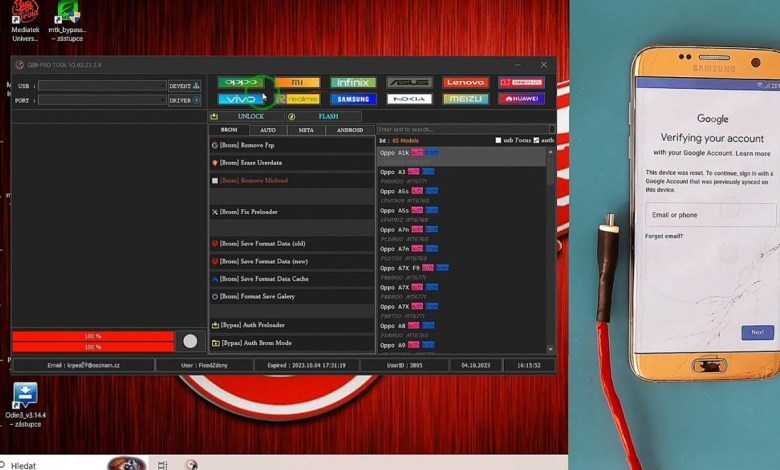Screen dimensions: 780x470
Task: Choose the ASUS brand logo
Action: [409, 82]
